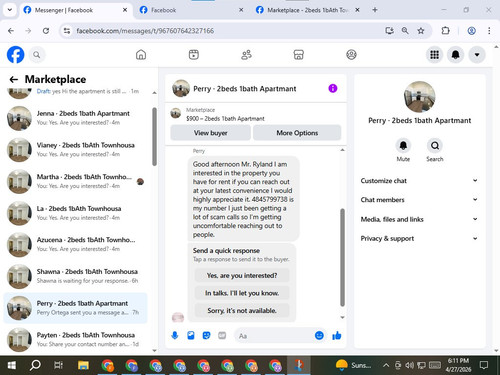Open the emoji picker in composer
Viewport: 500px width, 375px height.
point(319,335)
